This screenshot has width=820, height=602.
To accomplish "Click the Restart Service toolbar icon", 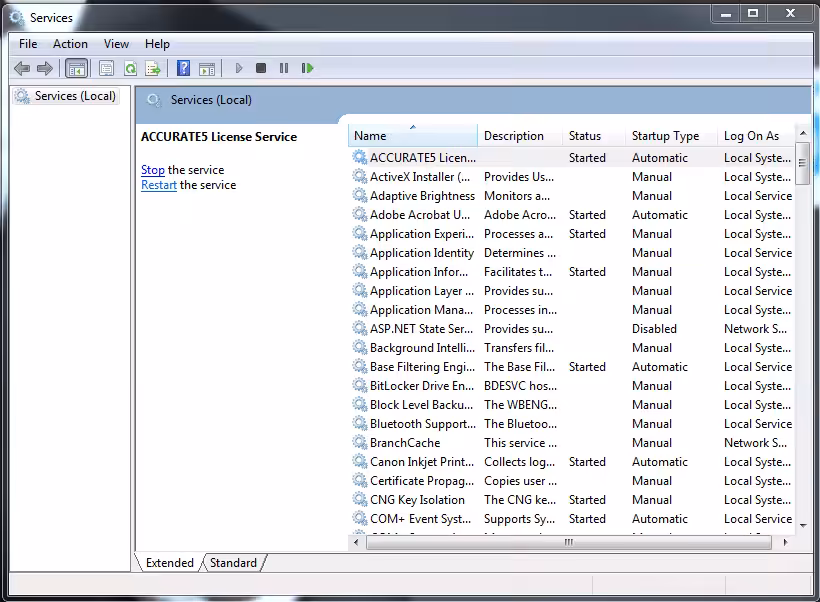I will (x=308, y=68).
